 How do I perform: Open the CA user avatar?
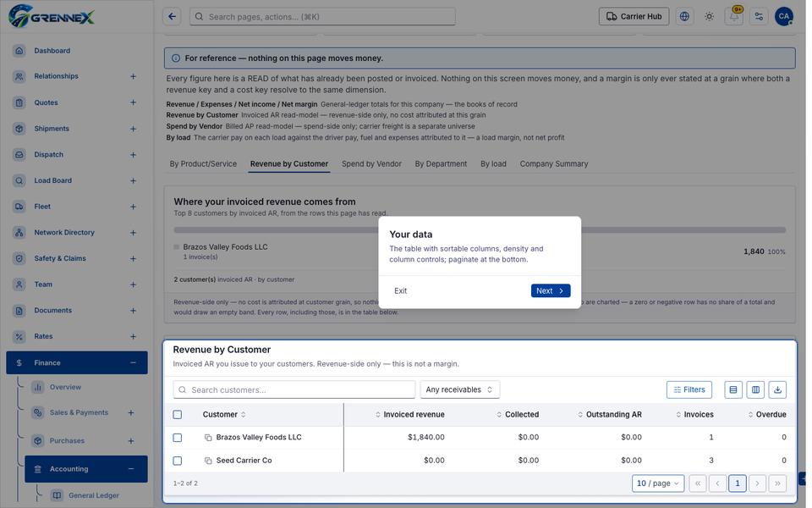click(x=783, y=17)
